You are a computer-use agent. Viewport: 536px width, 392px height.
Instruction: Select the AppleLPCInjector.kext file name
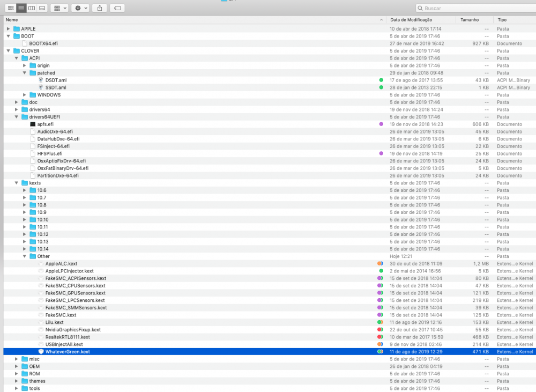pos(70,271)
